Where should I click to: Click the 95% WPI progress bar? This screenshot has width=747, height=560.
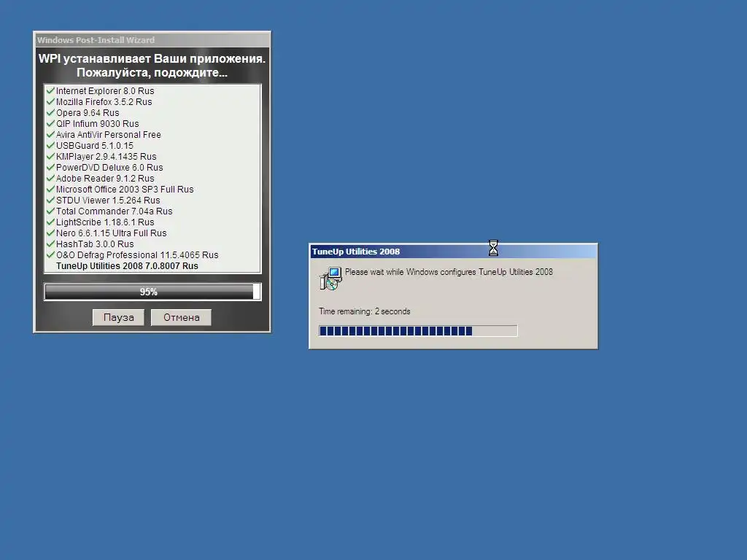click(x=152, y=292)
